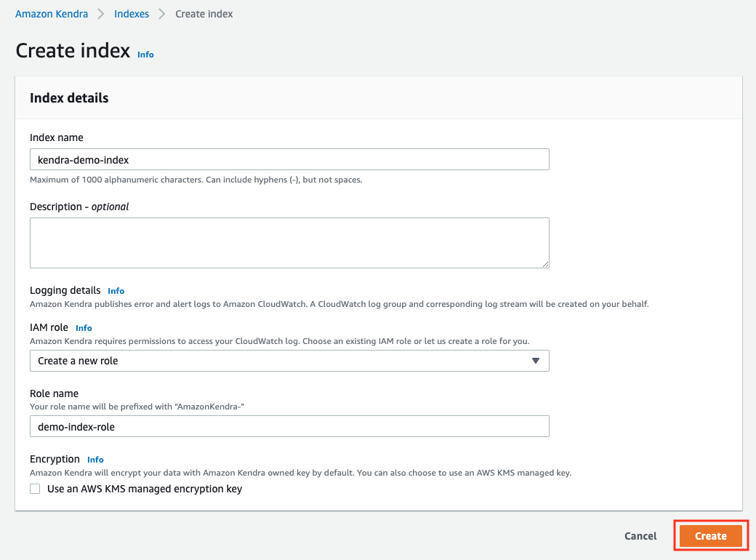Click the 'Maximum of 1000 alphanumeric characters' hint
The height and width of the screenshot is (560, 756).
tap(196, 180)
